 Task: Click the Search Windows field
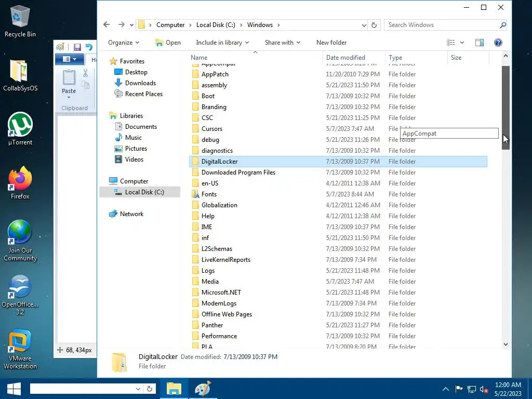tap(441, 25)
